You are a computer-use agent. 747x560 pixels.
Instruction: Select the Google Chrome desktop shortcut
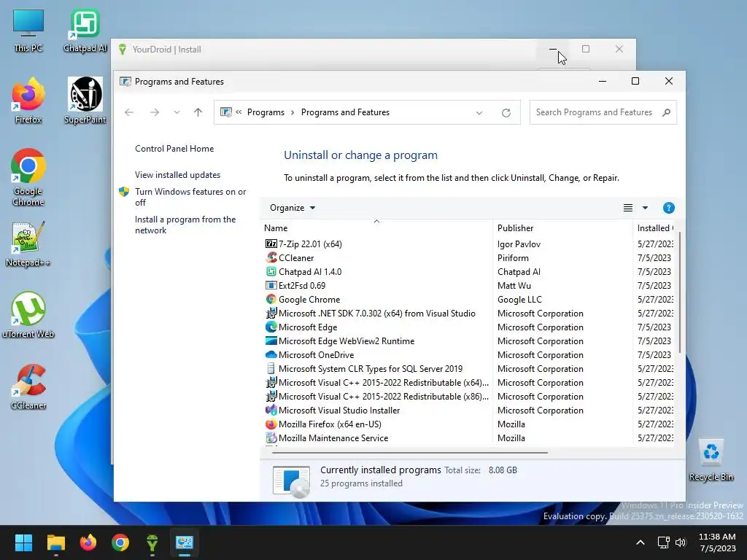(x=28, y=177)
